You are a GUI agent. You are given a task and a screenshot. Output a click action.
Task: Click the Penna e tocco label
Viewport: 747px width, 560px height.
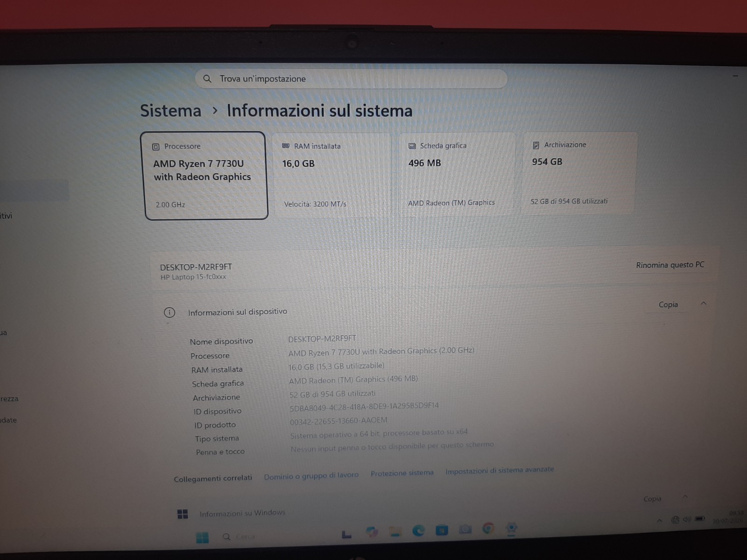220,452
